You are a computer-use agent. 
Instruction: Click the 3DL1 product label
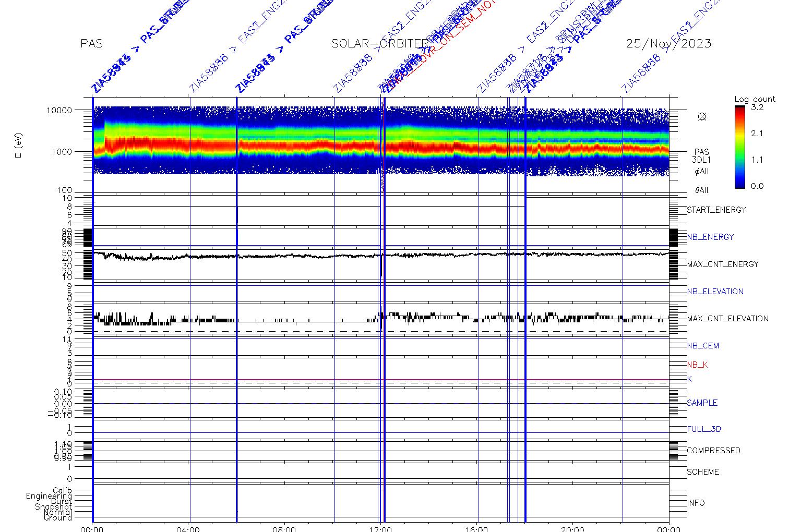click(701, 160)
